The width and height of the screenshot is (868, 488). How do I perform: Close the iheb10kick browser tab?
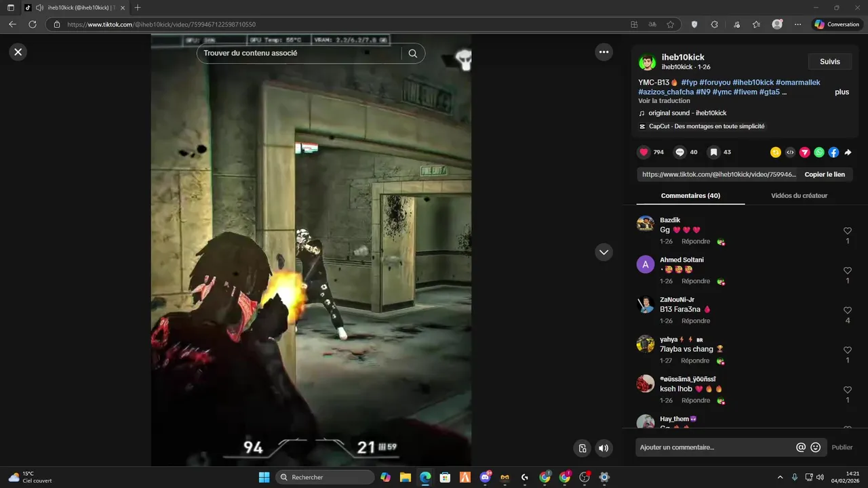pos(122,7)
